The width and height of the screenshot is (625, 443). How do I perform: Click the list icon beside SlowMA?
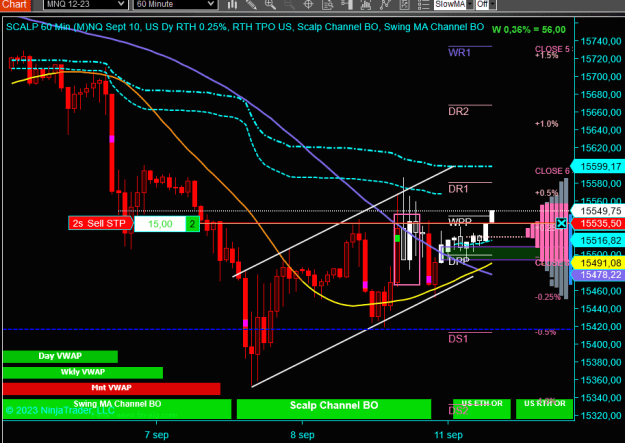423,4
